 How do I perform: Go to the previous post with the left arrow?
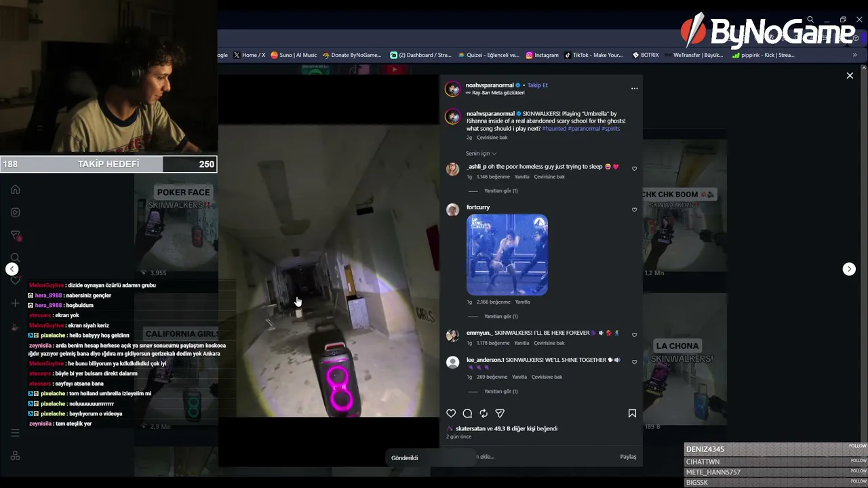12,269
